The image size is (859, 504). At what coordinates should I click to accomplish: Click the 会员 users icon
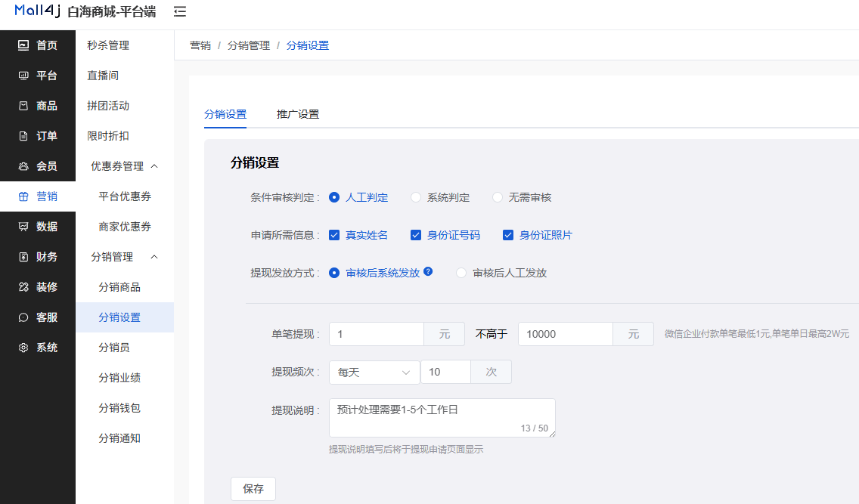[x=23, y=166]
